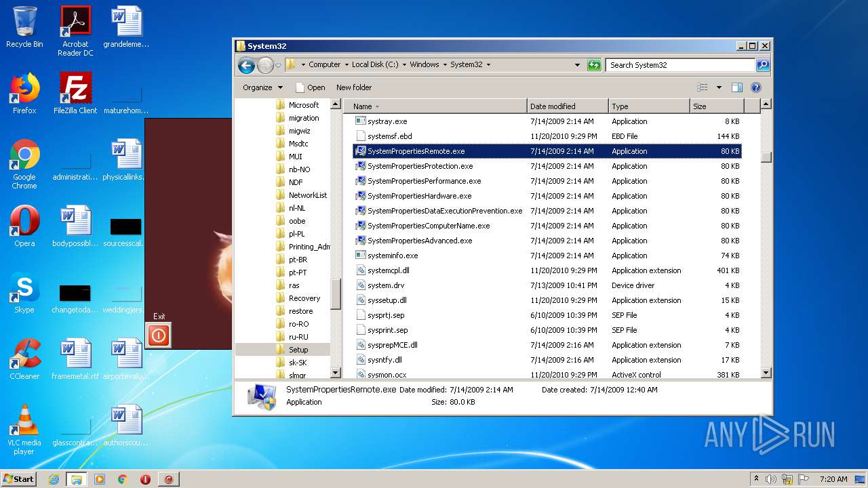Open Internet Explorer from taskbar
The width and height of the screenshot is (868, 488).
pyautogui.click(x=54, y=479)
